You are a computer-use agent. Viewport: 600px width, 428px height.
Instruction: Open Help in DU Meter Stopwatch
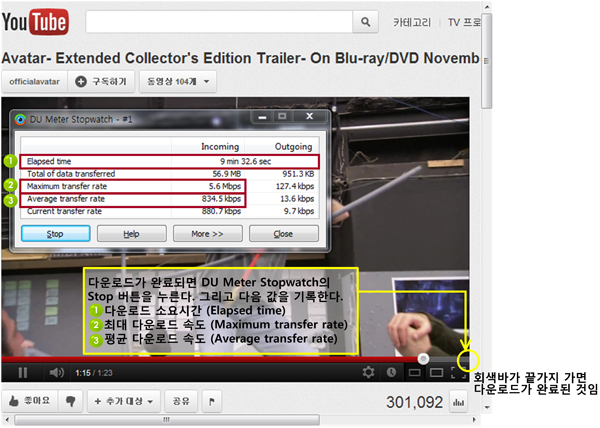pyautogui.click(x=132, y=234)
